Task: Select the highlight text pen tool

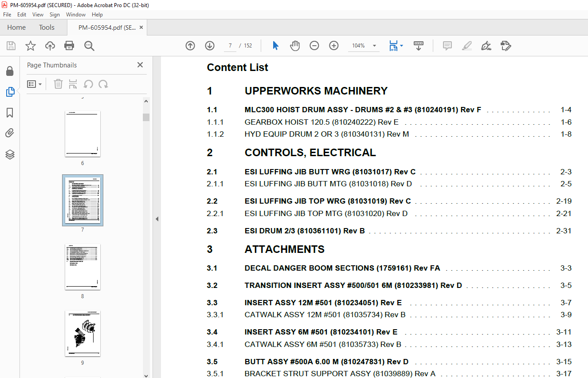Action: click(466, 46)
